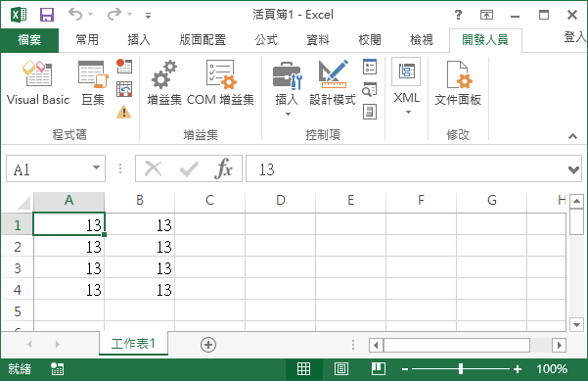The height and width of the screenshot is (381, 588).
Task: Open the Insert controls (插入) toolbox
Action: point(287,88)
